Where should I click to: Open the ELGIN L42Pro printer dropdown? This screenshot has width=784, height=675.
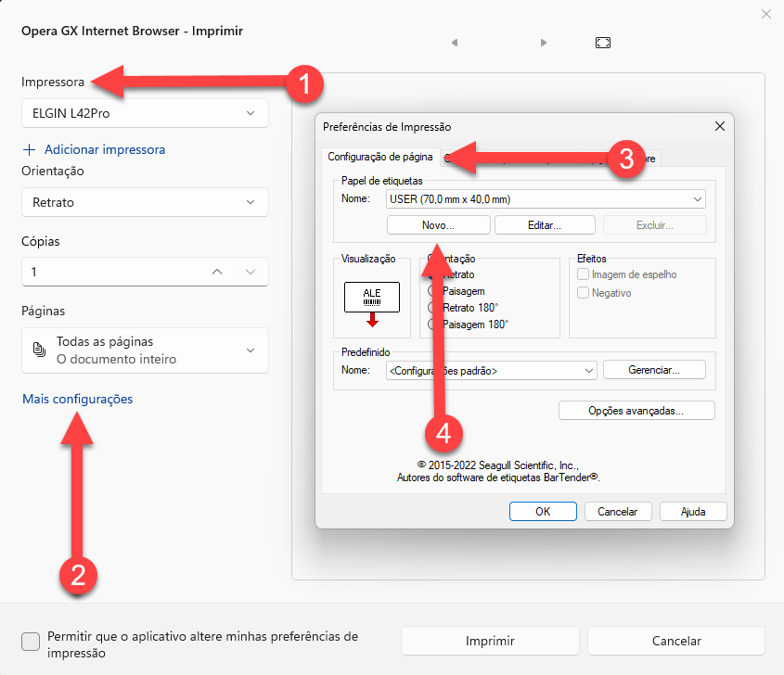(145, 113)
